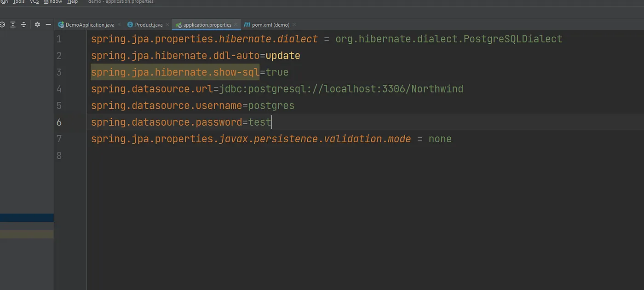Screen dimensions: 644x290
Task: Hide the project panel with minus icon
Action: click(x=48, y=24)
